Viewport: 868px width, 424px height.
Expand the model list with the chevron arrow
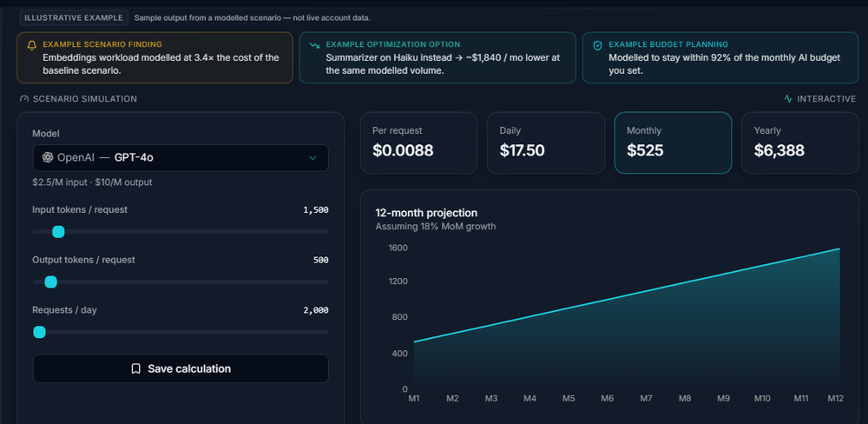click(312, 158)
